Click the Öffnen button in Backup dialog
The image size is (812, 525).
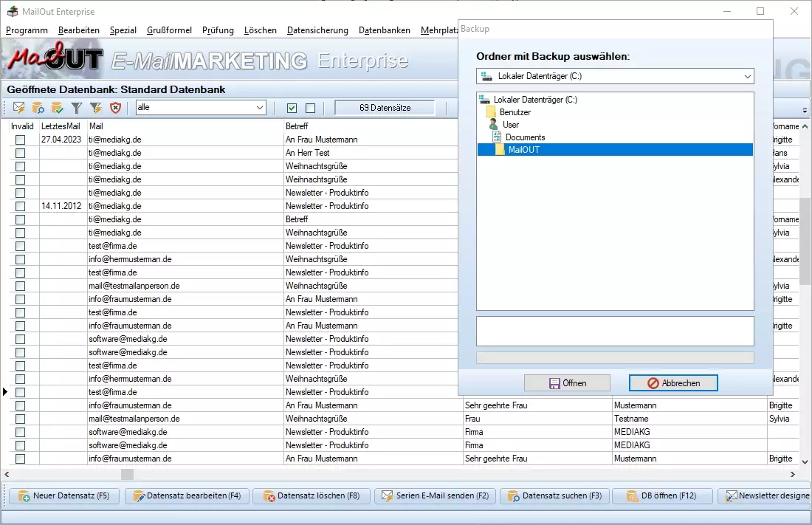point(567,383)
